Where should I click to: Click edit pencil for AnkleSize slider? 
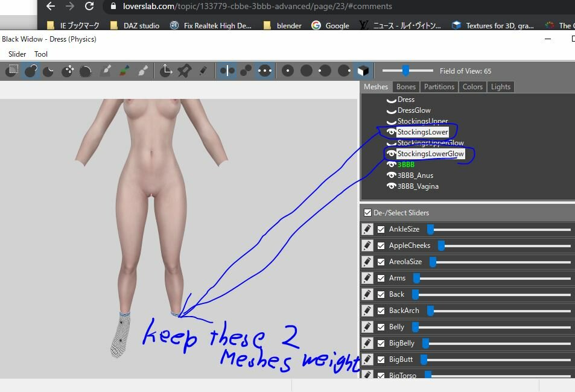pyautogui.click(x=367, y=229)
